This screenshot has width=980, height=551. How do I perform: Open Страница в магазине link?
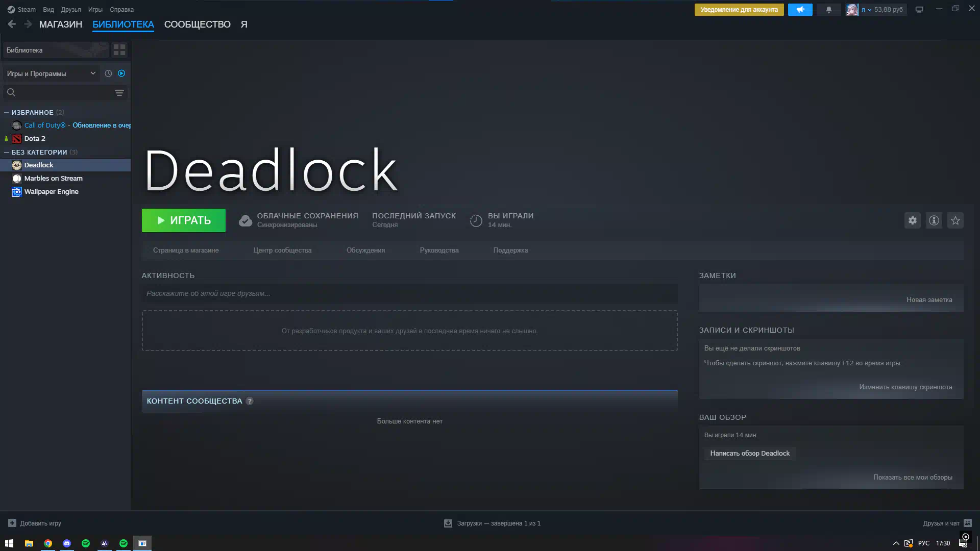(x=186, y=251)
